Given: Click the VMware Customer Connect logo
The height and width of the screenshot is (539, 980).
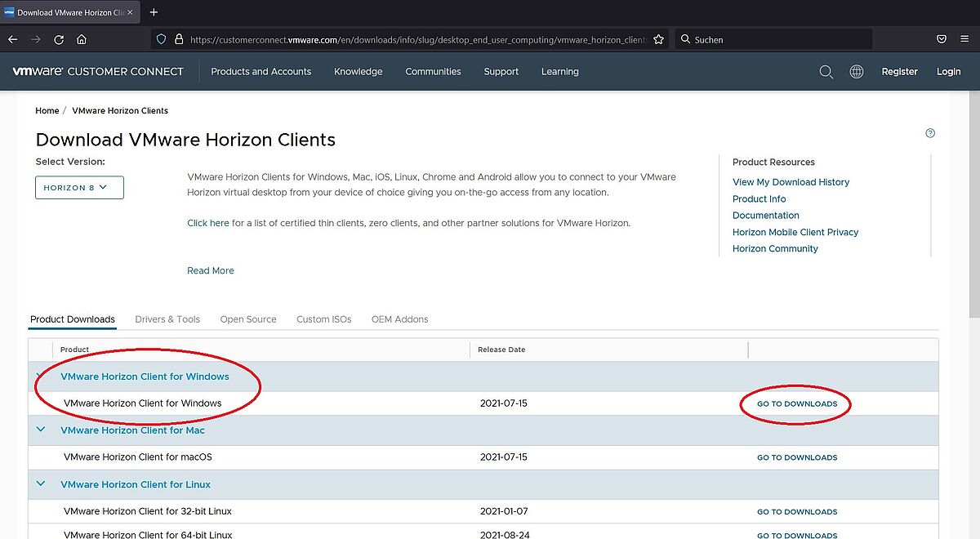Looking at the screenshot, I should (x=98, y=71).
